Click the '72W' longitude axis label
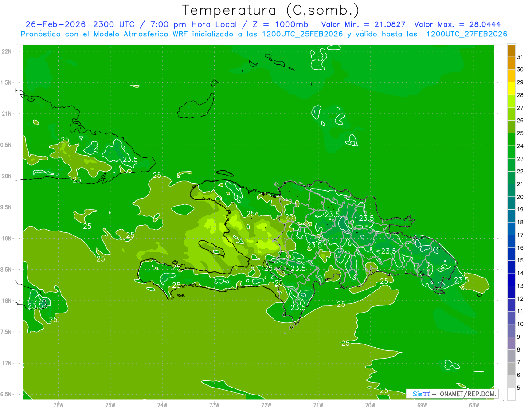This screenshot has width=532, height=411. coord(266,405)
